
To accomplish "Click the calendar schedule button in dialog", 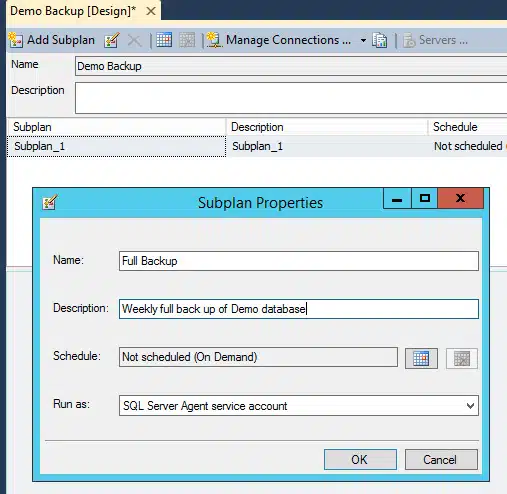I will point(421,358).
